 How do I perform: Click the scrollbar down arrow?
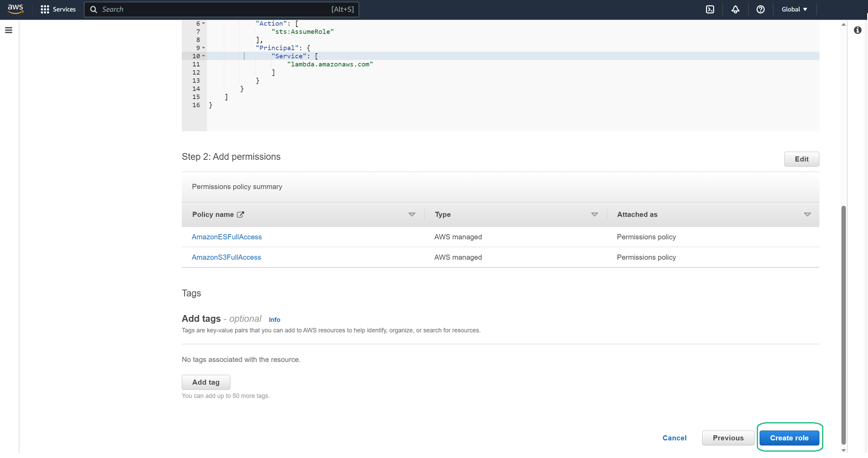coord(843,450)
